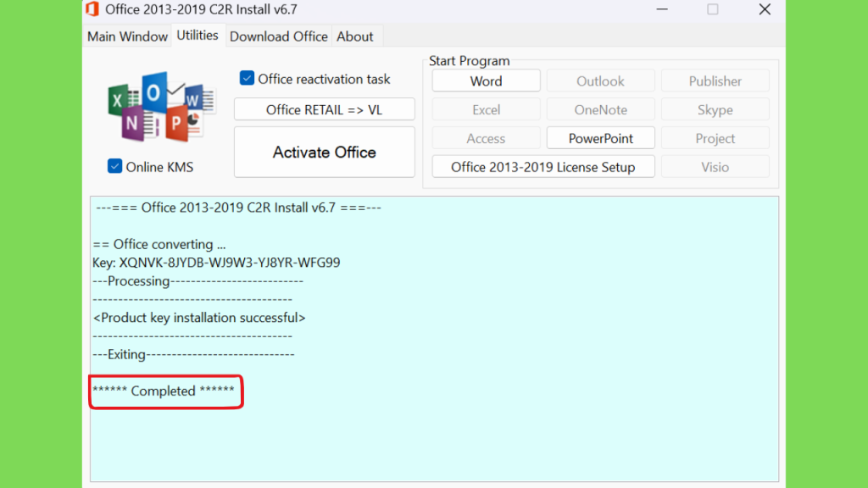
Task: Click the OneNote start button
Action: point(601,109)
